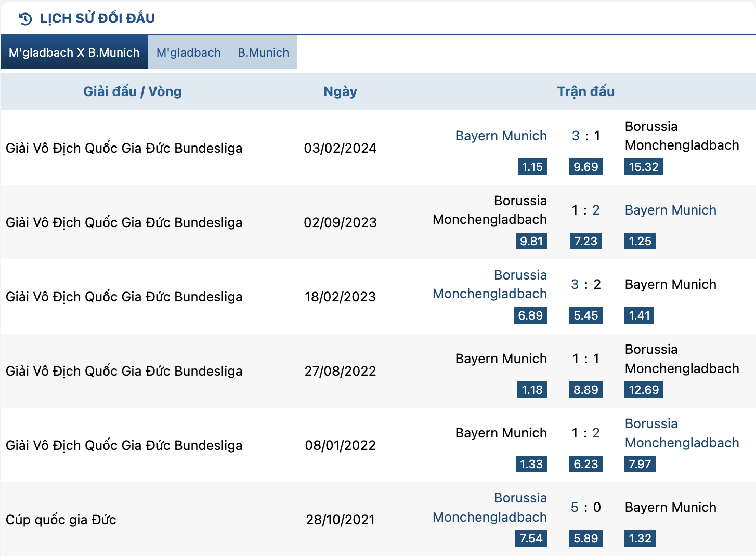Open Borussia Monchengladbach link in 08/01/2022 match
The width and height of the screenshot is (756, 557).
coord(682,433)
